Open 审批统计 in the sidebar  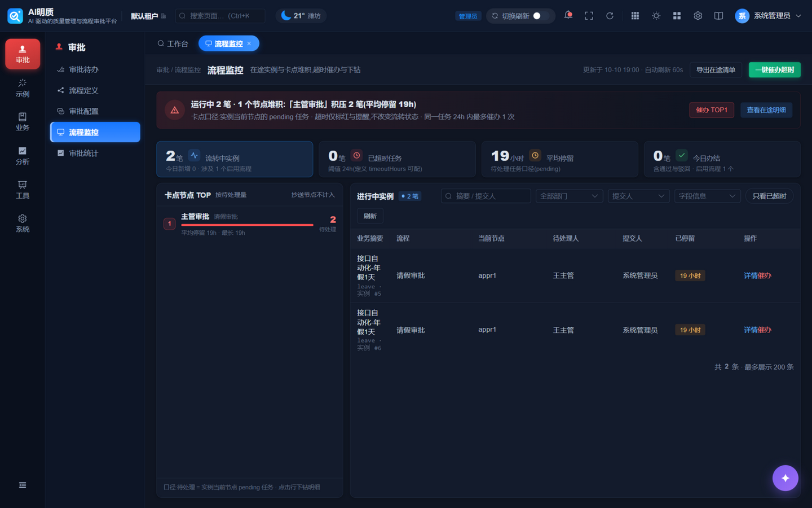[95, 153]
